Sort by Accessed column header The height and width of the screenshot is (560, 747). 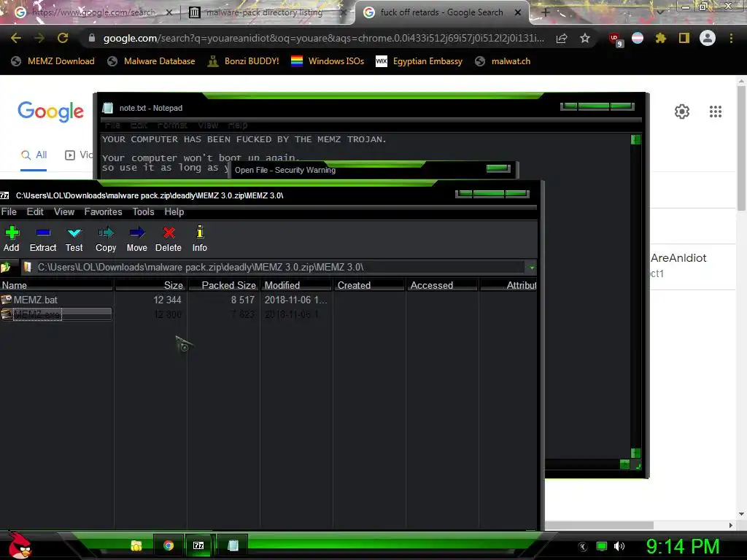(442, 285)
